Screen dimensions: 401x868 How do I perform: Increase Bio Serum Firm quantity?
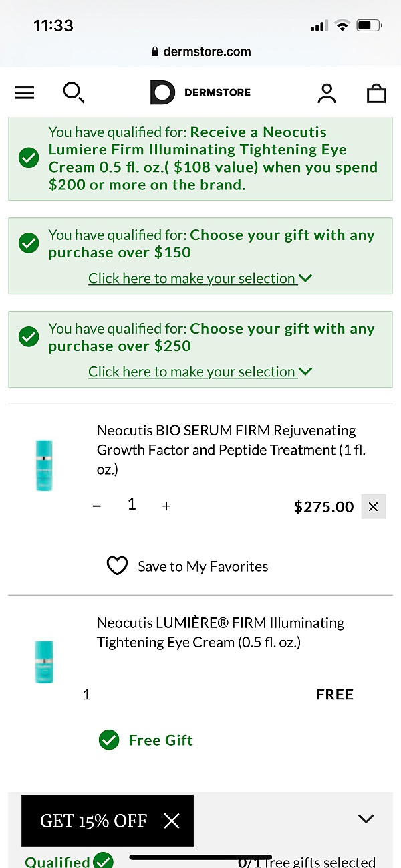166,506
